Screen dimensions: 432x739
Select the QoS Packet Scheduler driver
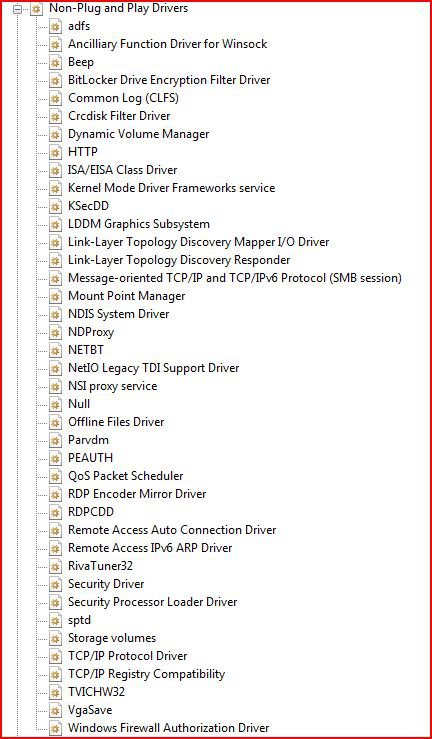(x=126, y=476)
